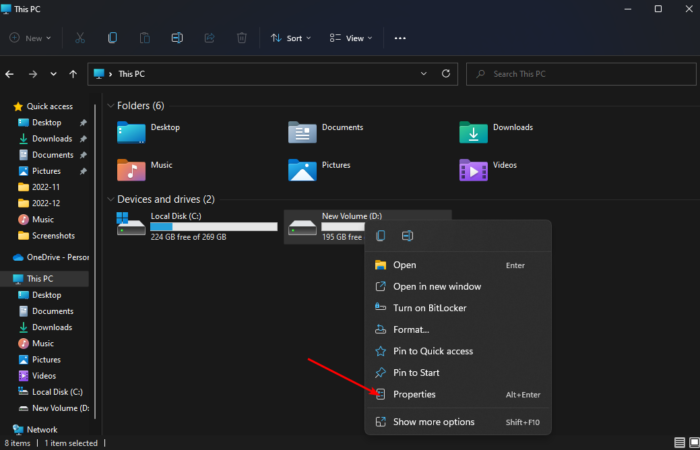This screenshot has height=450, width=700.
Task: Go forward with the right arrow
Action: pyautogui.click(x=33, y=74)
